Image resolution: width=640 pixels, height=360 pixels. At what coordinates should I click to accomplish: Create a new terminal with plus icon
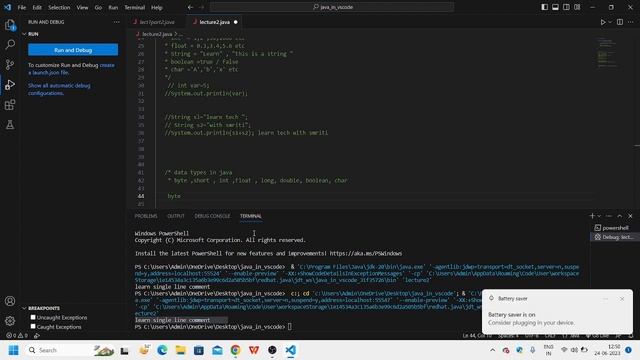coord(592,216)
